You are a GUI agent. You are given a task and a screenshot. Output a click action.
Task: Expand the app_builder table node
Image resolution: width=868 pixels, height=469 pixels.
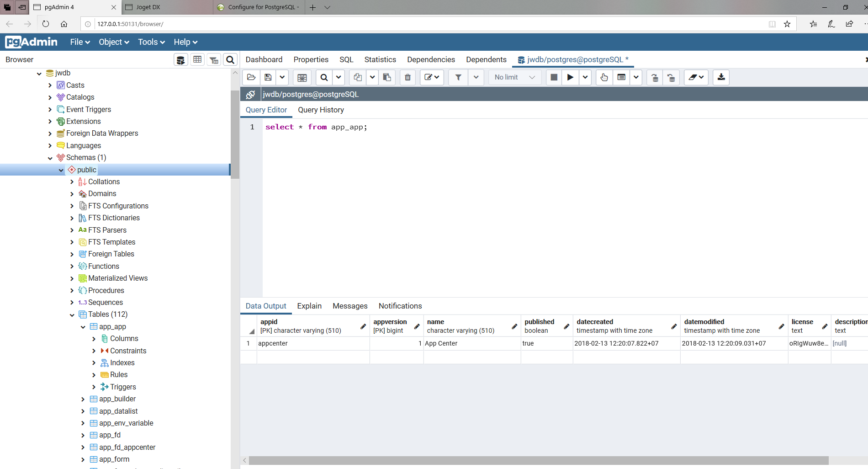point(83,399)
